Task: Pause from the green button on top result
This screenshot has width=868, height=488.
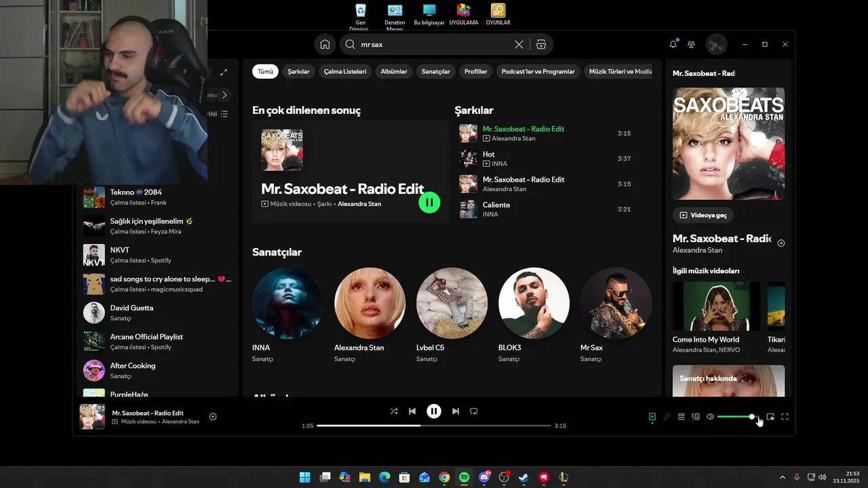Action: pos(429,202)
